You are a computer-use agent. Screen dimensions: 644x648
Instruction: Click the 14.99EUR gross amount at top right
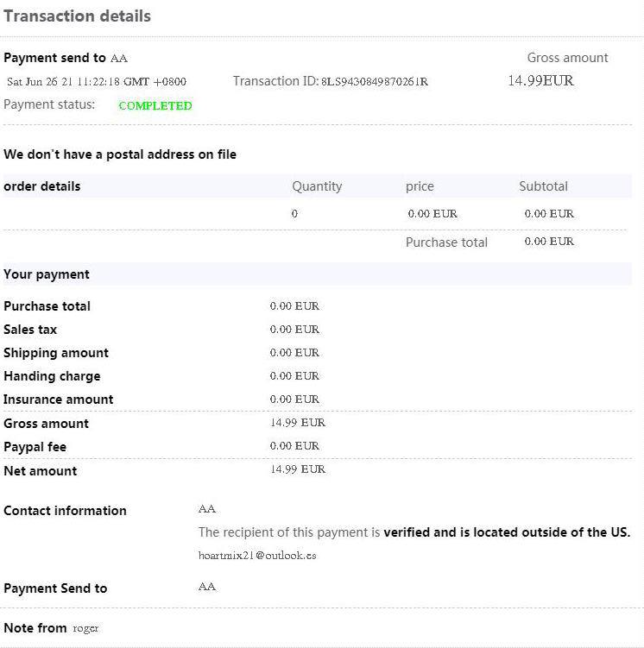[540, 81]
